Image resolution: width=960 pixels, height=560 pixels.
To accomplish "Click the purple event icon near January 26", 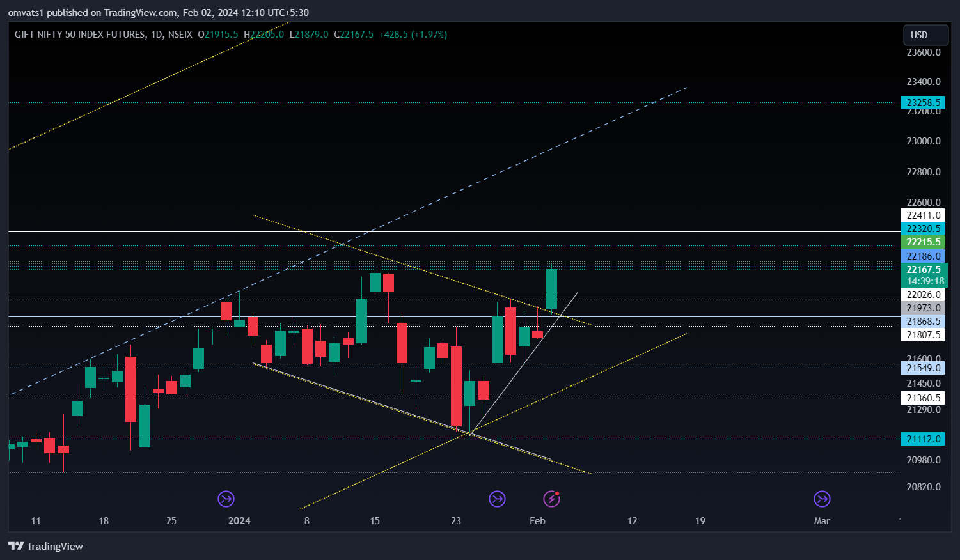I will (497, 499).
